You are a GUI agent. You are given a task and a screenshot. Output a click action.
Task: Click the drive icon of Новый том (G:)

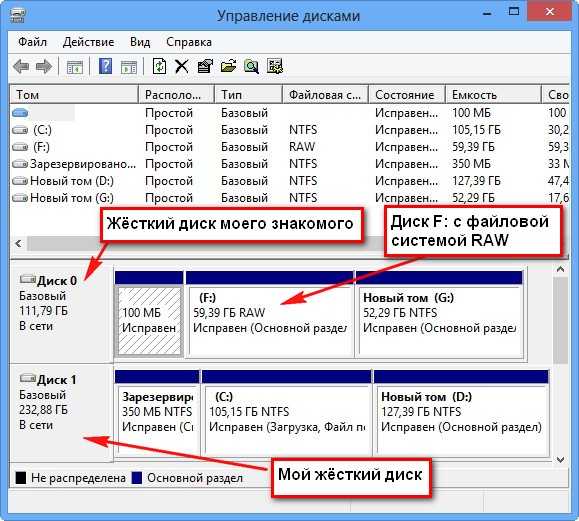coord(20,198)
